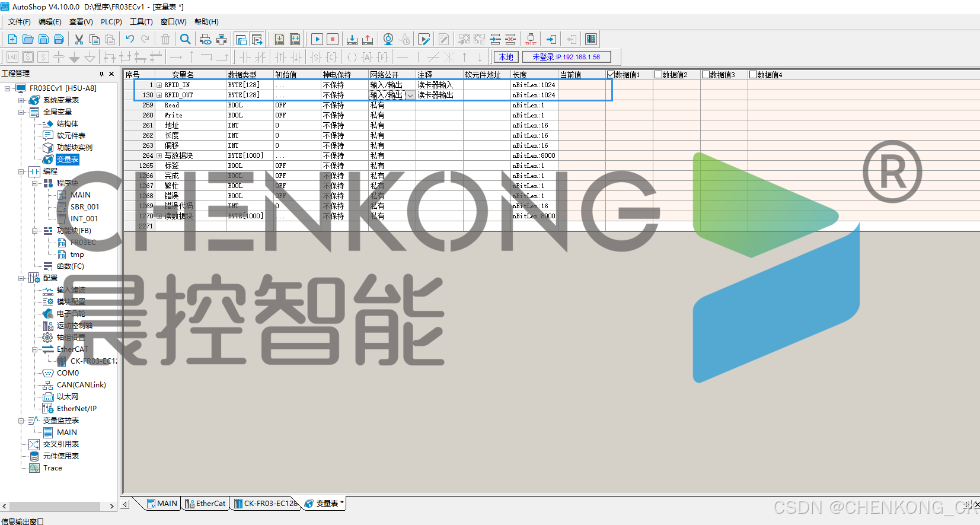Click the Read variable name cell

tap(190, 106)
